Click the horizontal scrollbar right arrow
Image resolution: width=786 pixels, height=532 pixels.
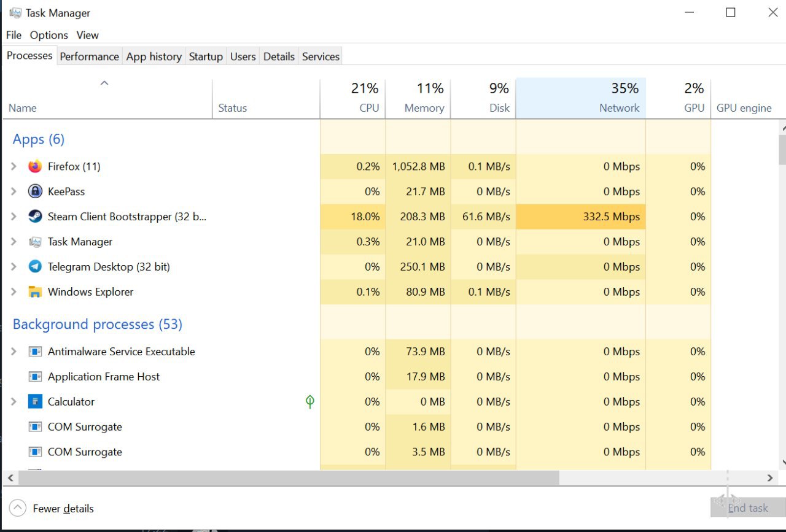[770, 477]
